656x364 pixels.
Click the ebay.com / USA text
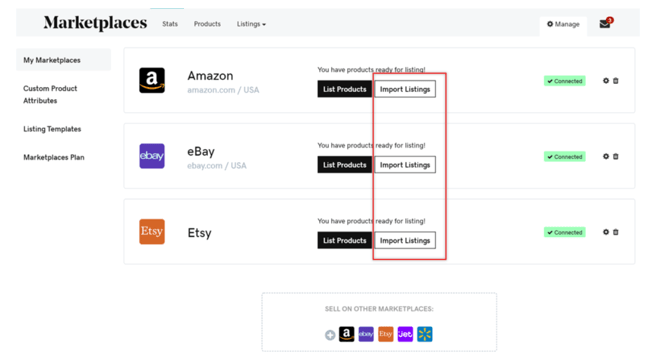pos(217,166)
